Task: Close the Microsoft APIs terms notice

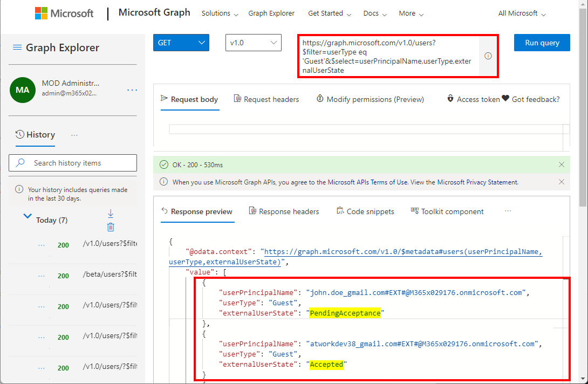Action: tap(562, 182)
